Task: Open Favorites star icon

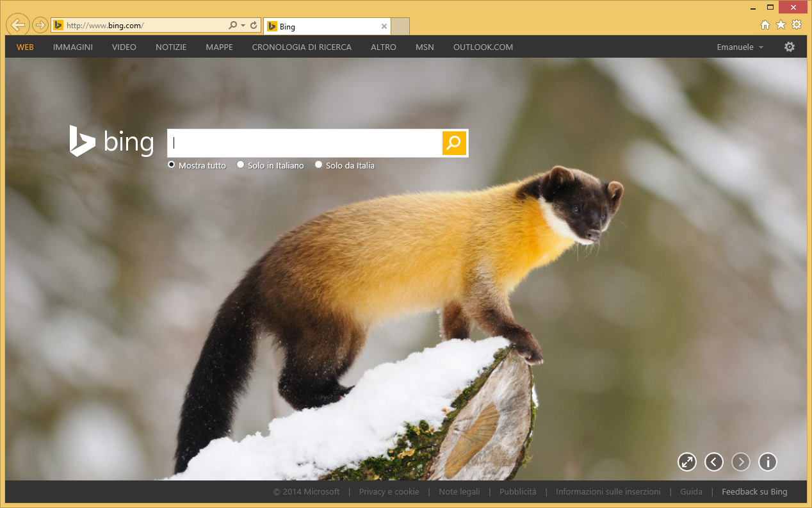Action: [781, 25]
